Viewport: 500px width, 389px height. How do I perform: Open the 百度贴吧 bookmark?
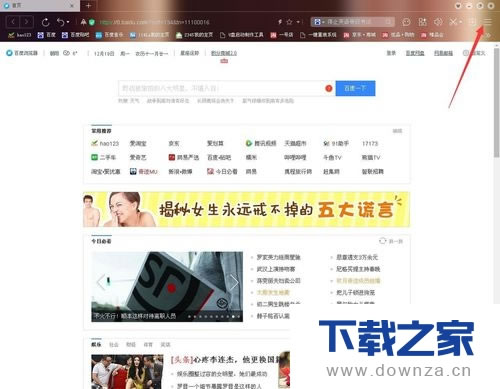pos(76,35)
